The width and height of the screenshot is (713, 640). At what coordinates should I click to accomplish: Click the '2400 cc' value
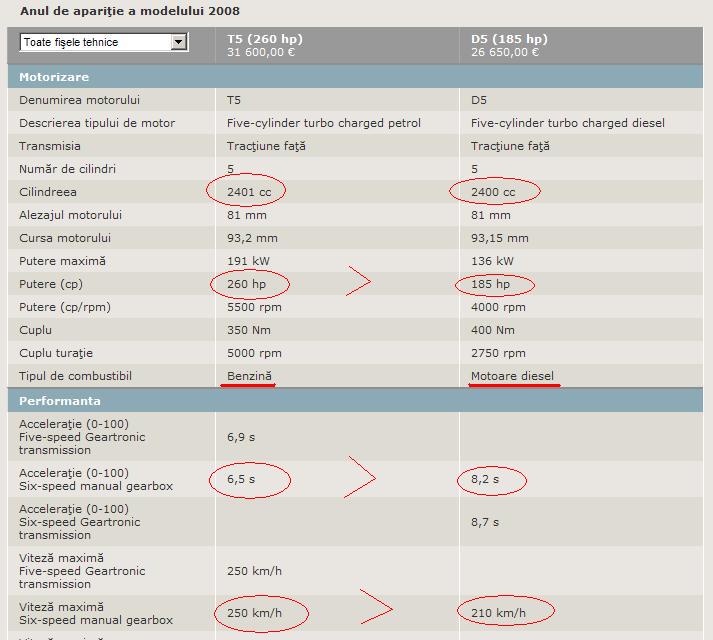pyautogui.click(x=493, y=192)
